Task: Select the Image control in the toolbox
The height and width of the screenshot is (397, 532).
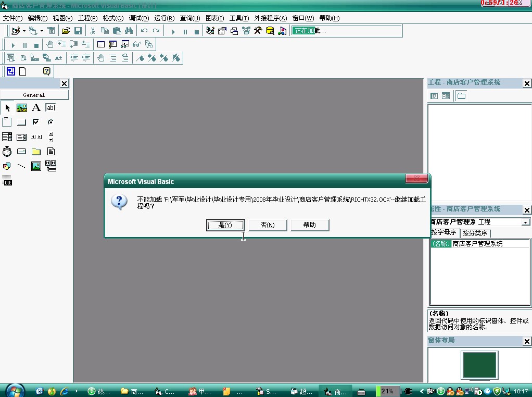Action: (36, 166)
